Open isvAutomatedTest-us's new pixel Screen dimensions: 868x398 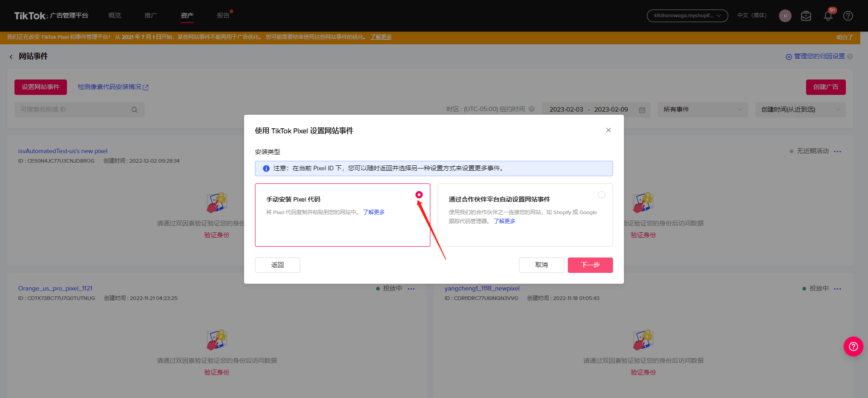[63, 151]
